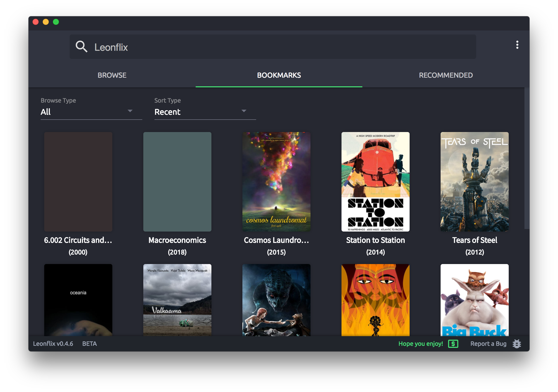Click the vertical scrollbar on the right
This screenshot has width=558, height=392.
526,158
